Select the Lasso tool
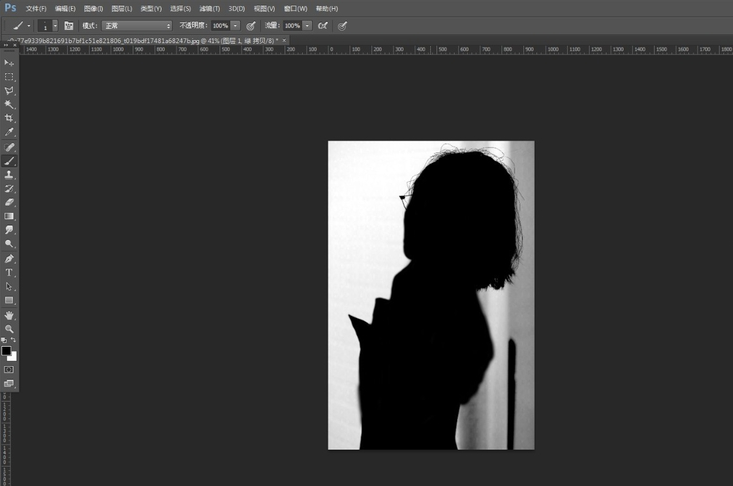 coord(10,90)
